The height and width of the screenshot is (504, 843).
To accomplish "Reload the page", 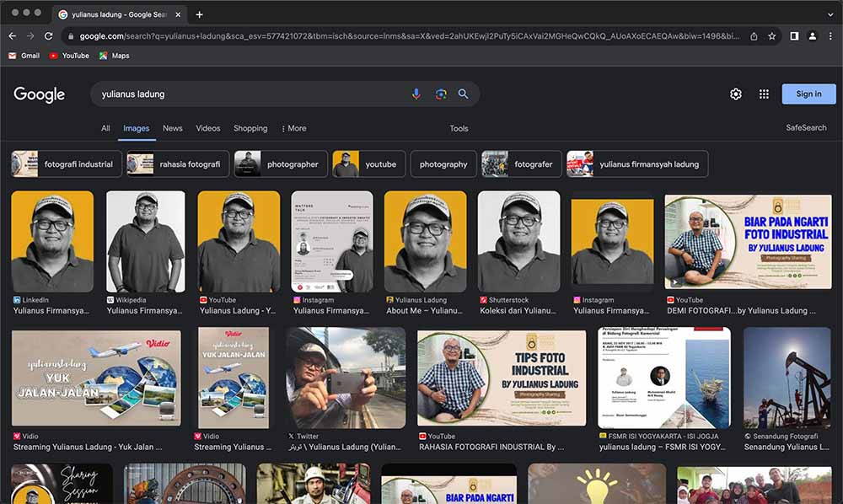I will coord(49,36).
